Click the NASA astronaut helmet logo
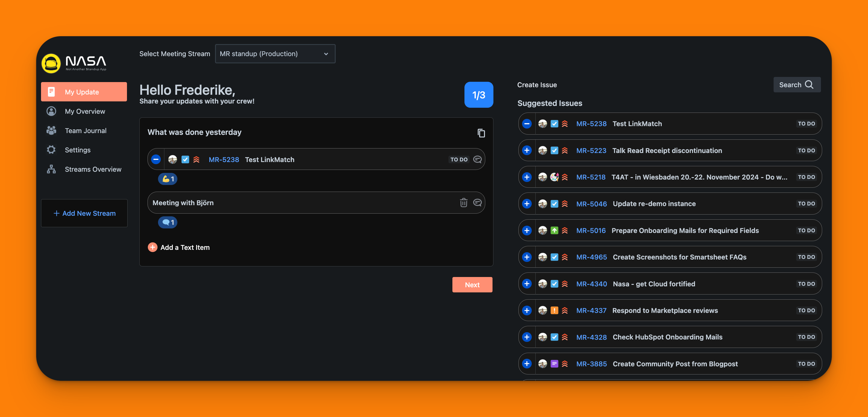This screenshot has width=868, height=417. click(x=51, y=63)
